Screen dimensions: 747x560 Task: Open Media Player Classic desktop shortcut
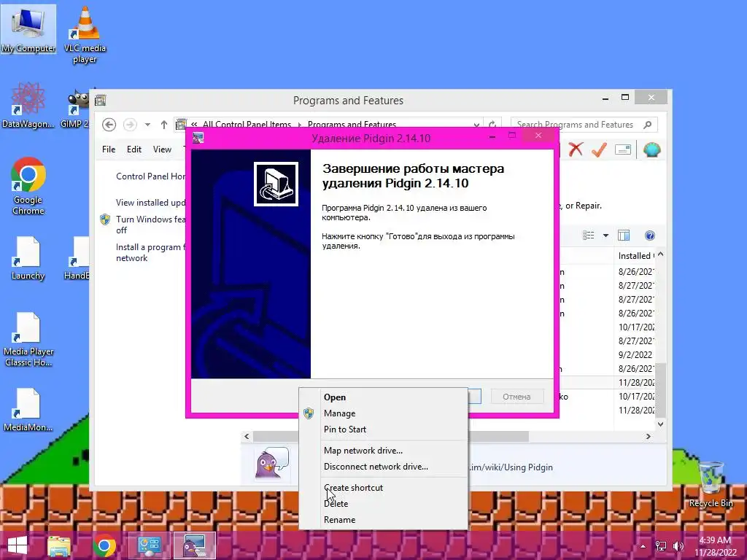coord(28,340)
